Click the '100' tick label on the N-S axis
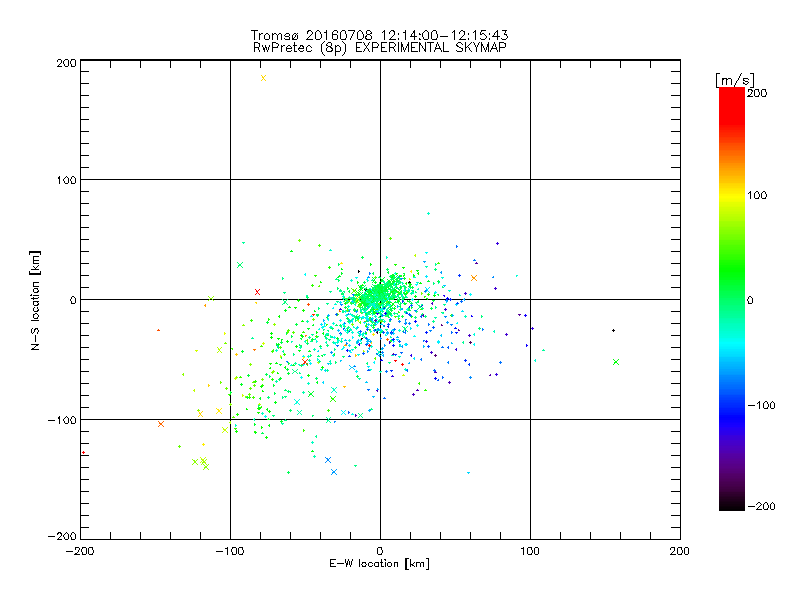 pyautogui.click(x=66, y=180)
